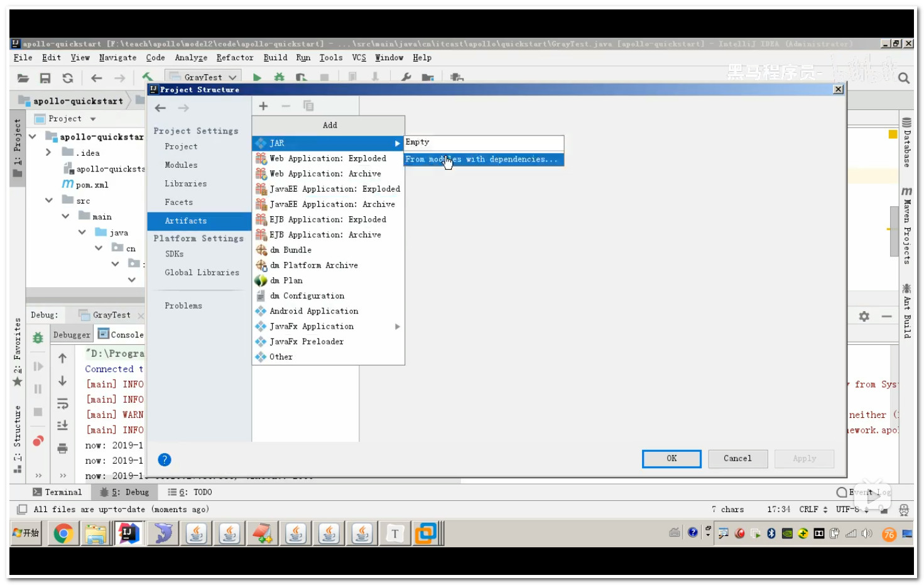This screenshot has height=585, width=924.
Task: Open the Database side panel
Action: pyautogui.click(x=906, y=143)
